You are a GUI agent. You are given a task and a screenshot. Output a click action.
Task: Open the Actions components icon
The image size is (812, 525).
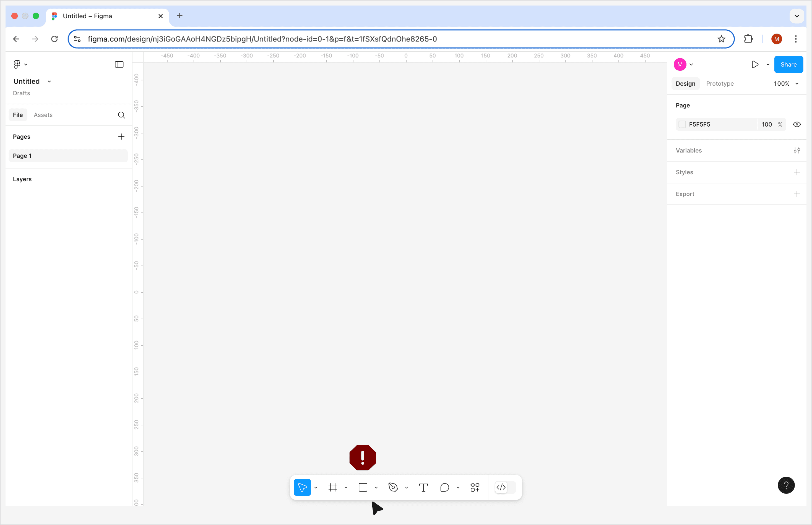pyautogui.click(x=475, y=487)
